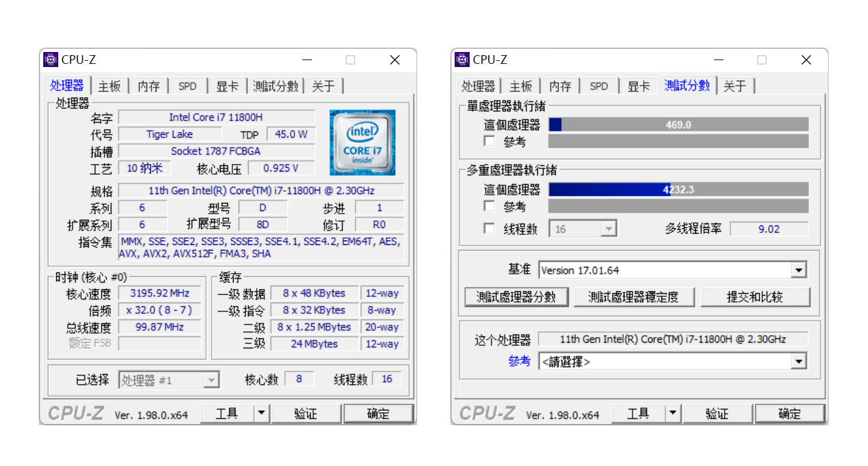This screenshot has height=466, width=868.
Task: Expand 工具 arrow in right window
Action: tap(673, 413)
